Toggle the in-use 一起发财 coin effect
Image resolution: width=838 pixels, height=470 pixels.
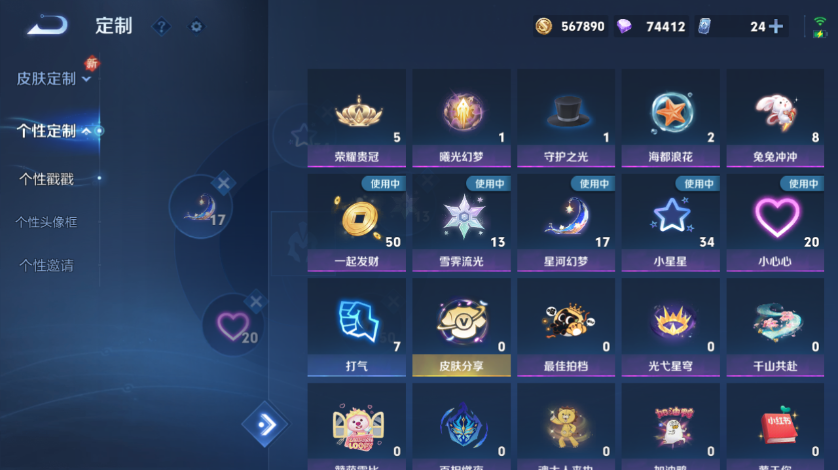356,223
